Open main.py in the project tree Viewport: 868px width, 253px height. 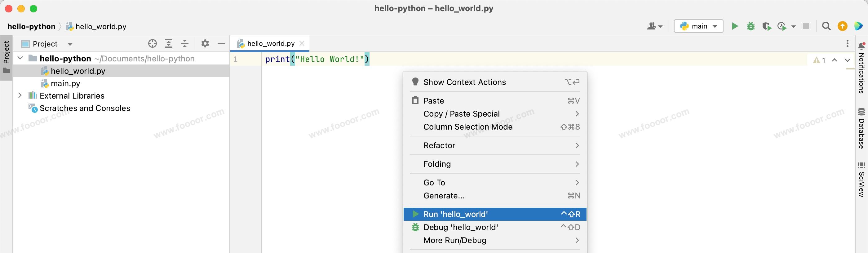point(65,83)
